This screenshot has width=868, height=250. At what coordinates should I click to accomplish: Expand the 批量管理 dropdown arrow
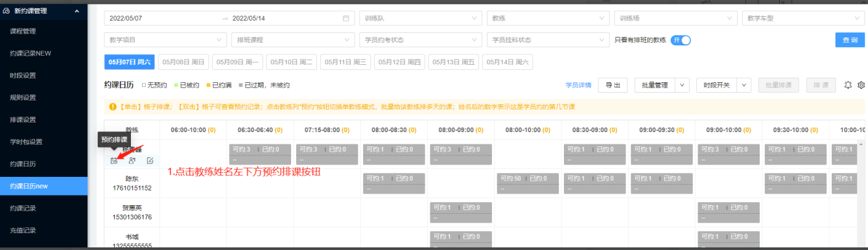(x=682, y=85)
